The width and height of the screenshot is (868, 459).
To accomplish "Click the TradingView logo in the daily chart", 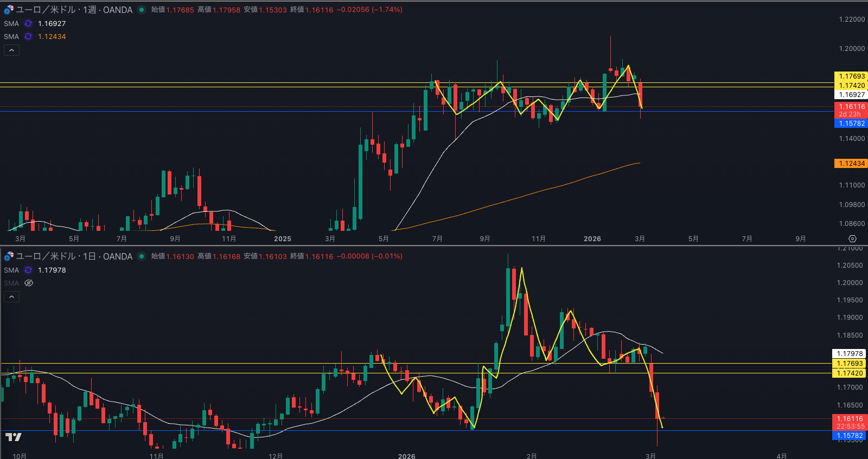I will pyautogui.click(x=14, y=437).
